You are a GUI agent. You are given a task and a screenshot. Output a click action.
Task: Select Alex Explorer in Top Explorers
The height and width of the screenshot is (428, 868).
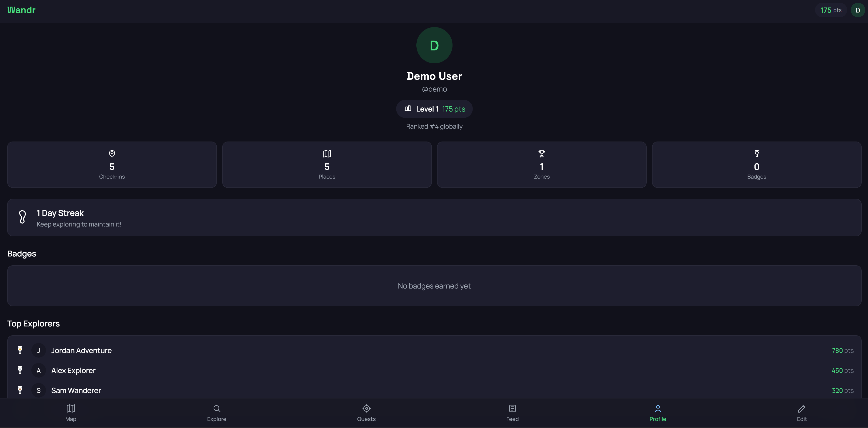point(73,371)
